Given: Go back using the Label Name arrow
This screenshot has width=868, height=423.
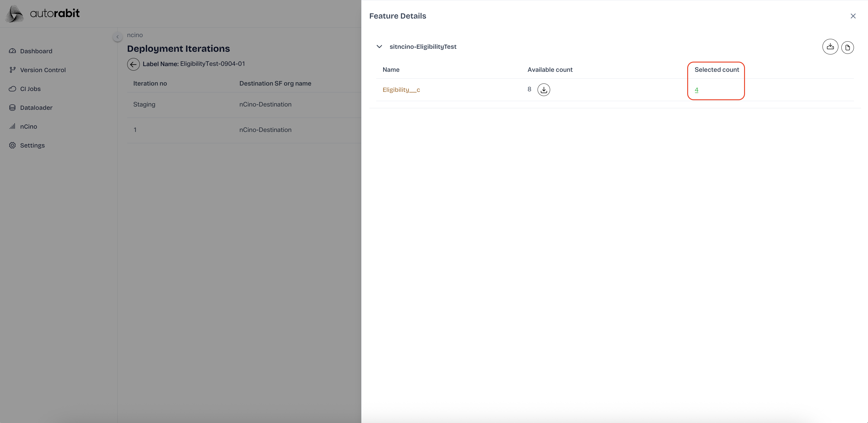Looking at the screenshot, I should (x=133, y=64).
